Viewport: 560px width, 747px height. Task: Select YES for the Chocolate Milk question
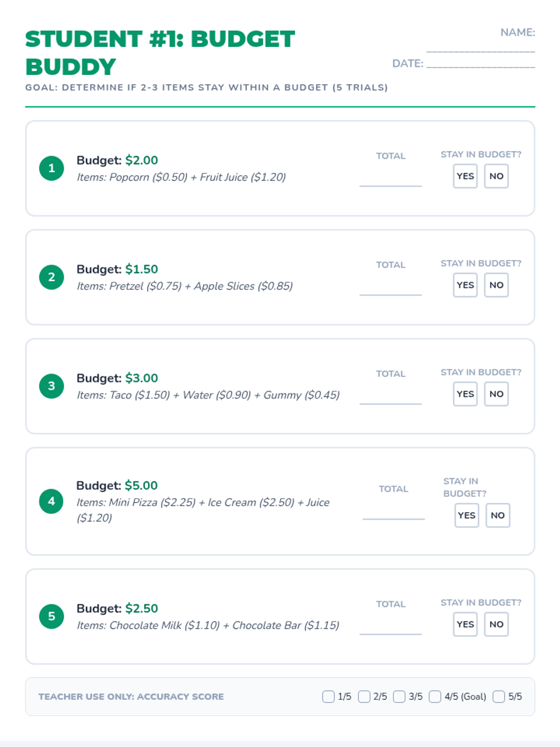point(465,624)
